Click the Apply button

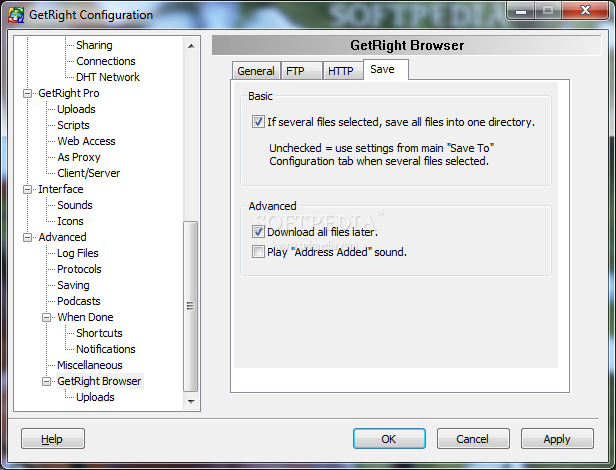coord(557,439)
